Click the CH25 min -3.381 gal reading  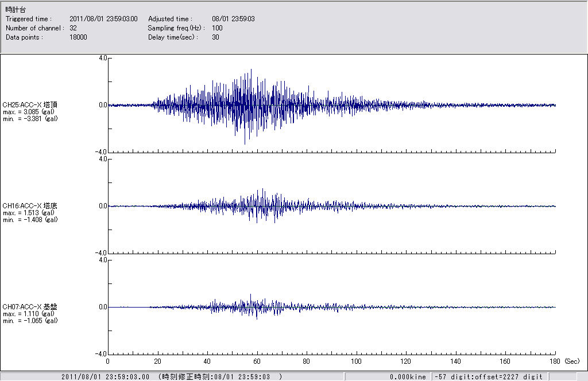tap(30, 118)
